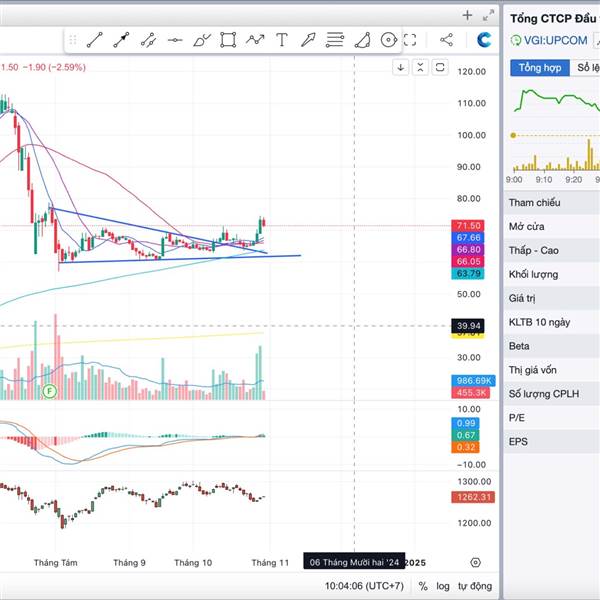Click the expand arrows icon at top

[x=488, y=15]
